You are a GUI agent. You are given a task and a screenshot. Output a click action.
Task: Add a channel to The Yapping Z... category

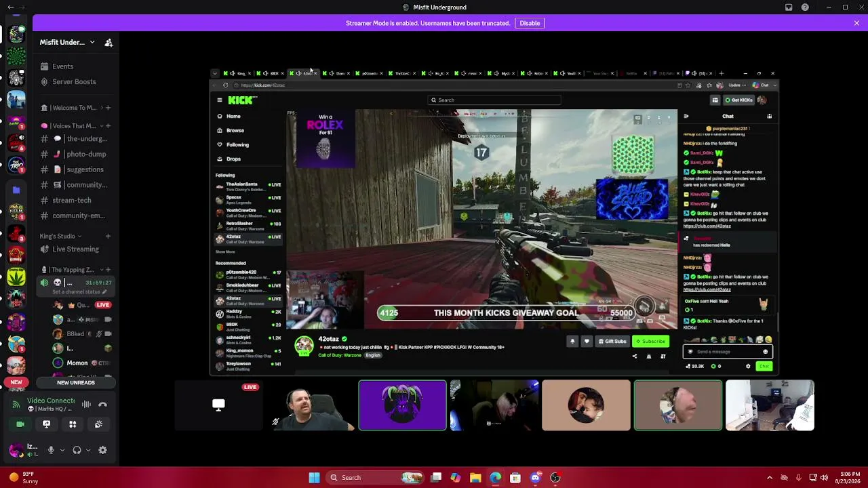(x=108, y=270)
